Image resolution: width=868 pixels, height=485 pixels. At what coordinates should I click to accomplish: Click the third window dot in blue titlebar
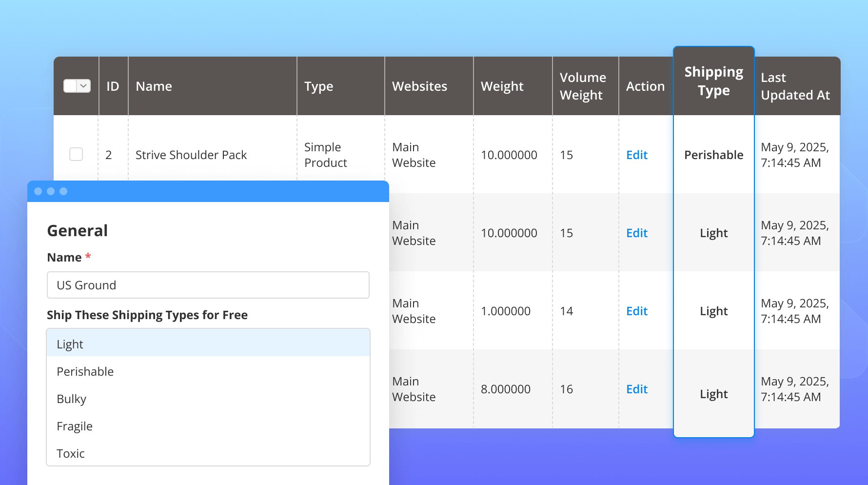pos(63,191)
